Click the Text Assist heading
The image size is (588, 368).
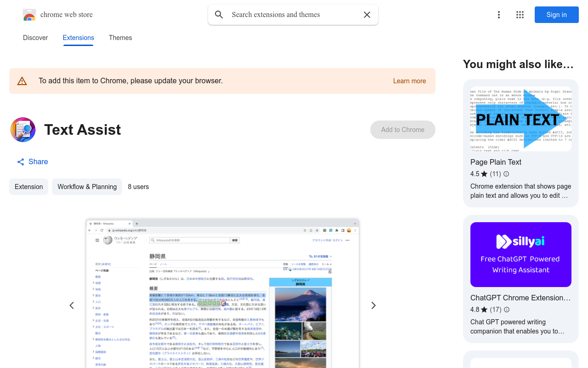pos(83,130)
